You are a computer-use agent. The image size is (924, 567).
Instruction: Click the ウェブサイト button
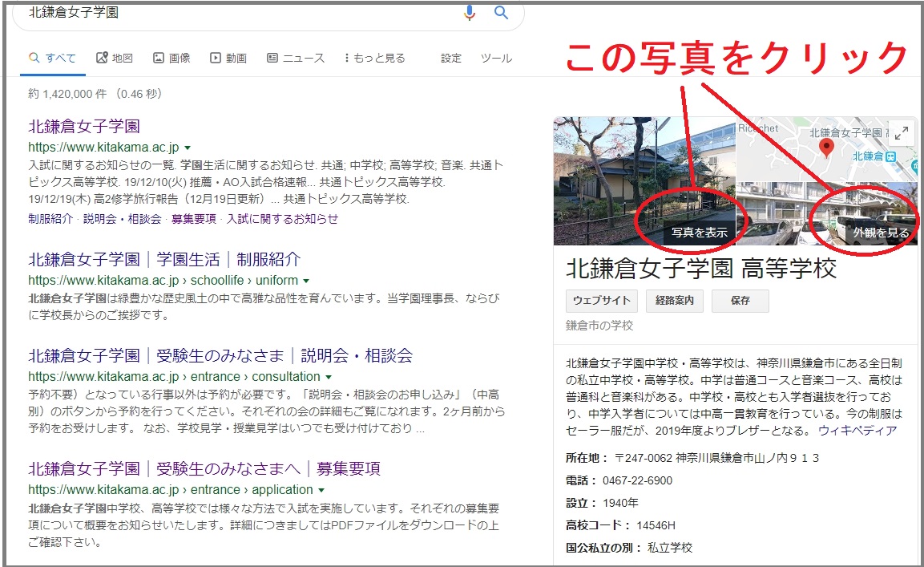point(602,300)
